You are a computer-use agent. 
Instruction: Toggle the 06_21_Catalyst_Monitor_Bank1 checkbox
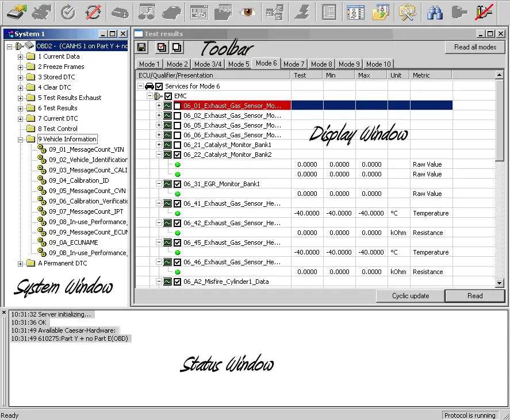(x=177, y=144)
